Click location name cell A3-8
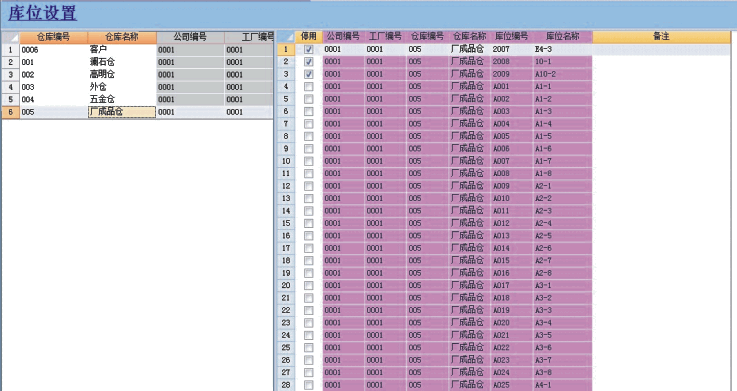 [563, 373]
